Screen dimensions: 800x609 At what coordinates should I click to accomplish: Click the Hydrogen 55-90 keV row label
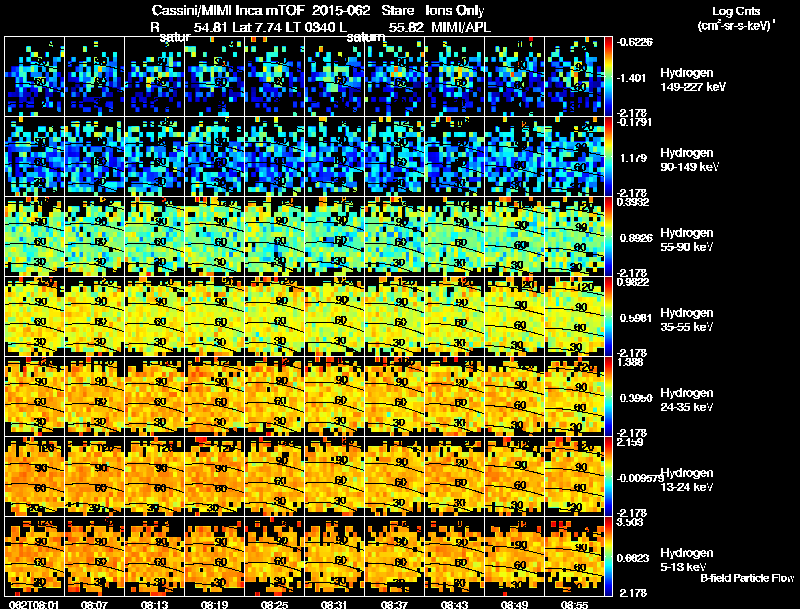tap(686, 240)
